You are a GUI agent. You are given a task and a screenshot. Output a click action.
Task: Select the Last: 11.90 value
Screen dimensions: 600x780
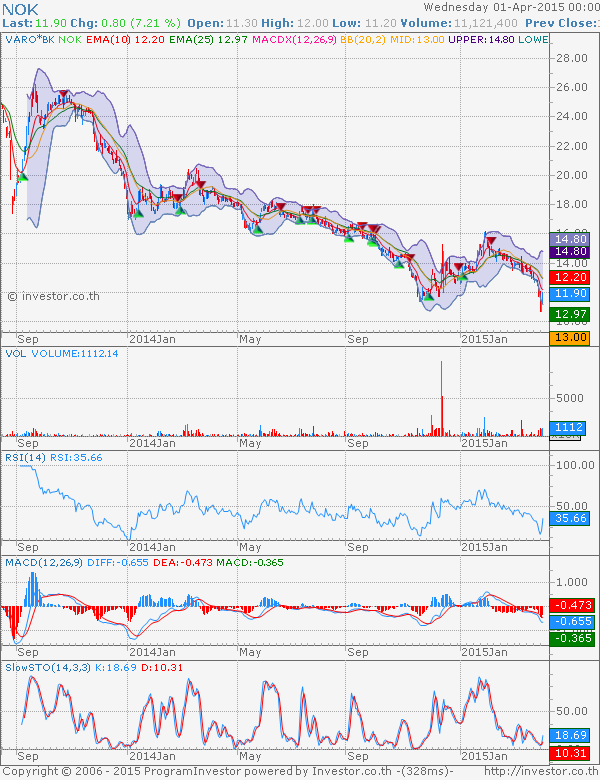pyautogui.click(x=34, y=23)
